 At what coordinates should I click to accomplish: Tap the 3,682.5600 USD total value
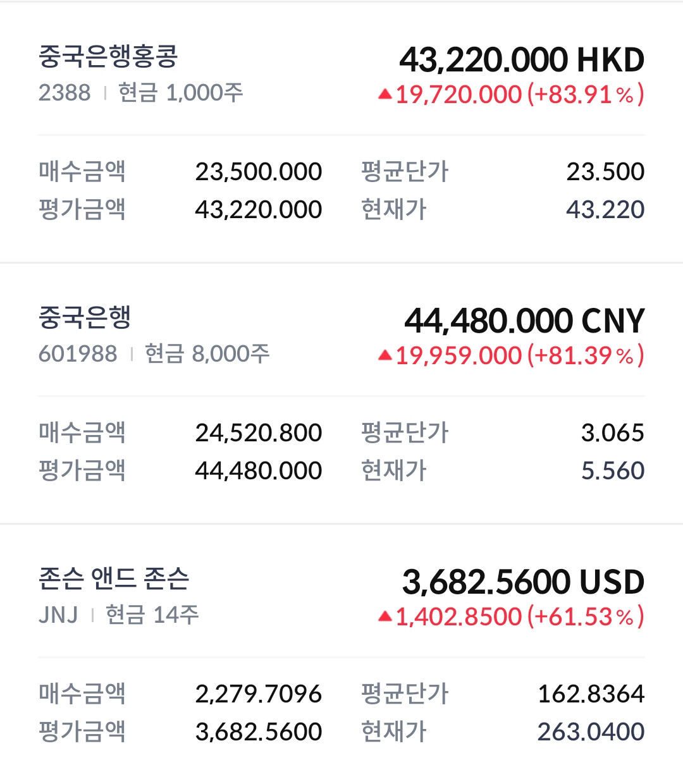point(523,582)
